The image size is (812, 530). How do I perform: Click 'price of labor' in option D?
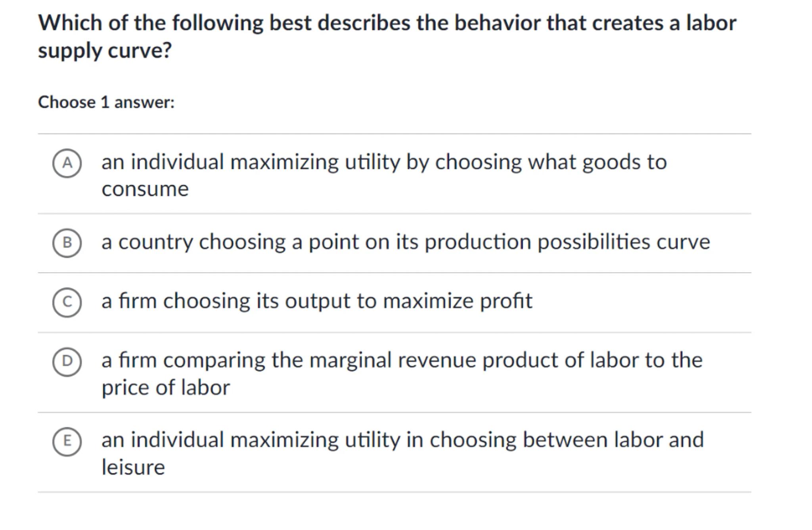pyautogui.click(x=166, y=388)
